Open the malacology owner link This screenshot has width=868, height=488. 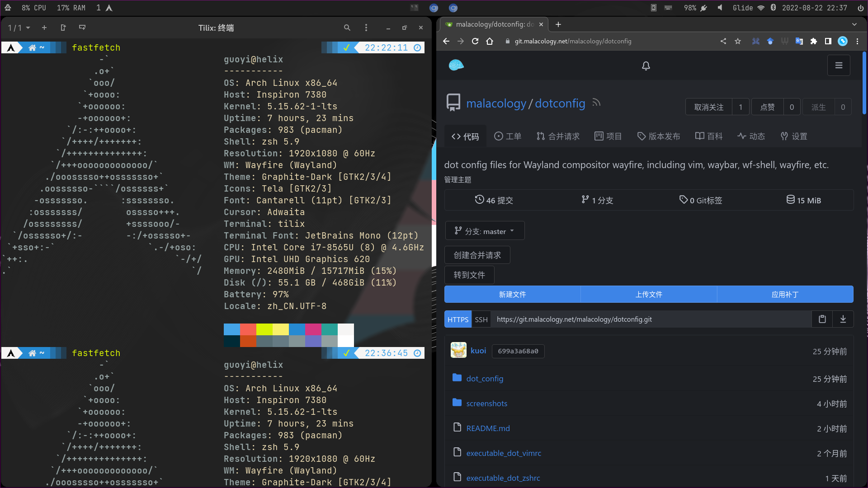[x=496, y=103]
